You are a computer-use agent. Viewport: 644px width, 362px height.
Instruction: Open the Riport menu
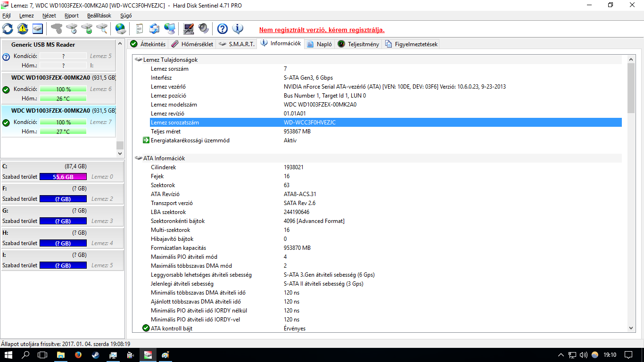[72, 16]
